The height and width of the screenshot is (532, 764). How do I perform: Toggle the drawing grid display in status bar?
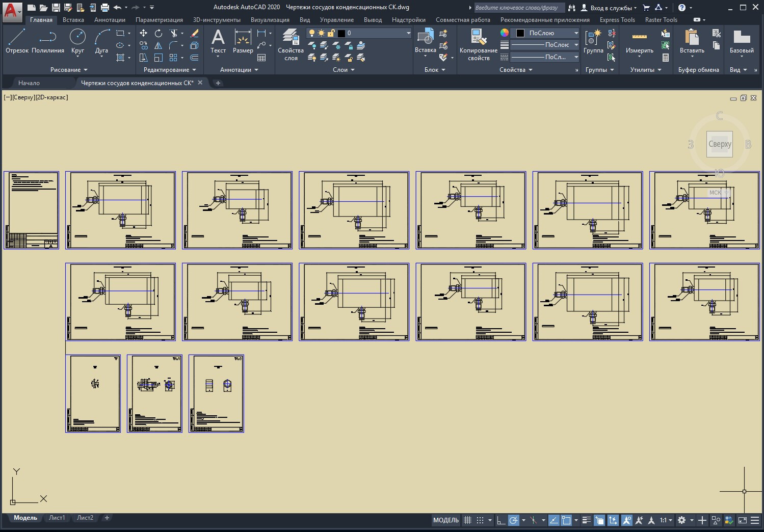click(467, 520)
